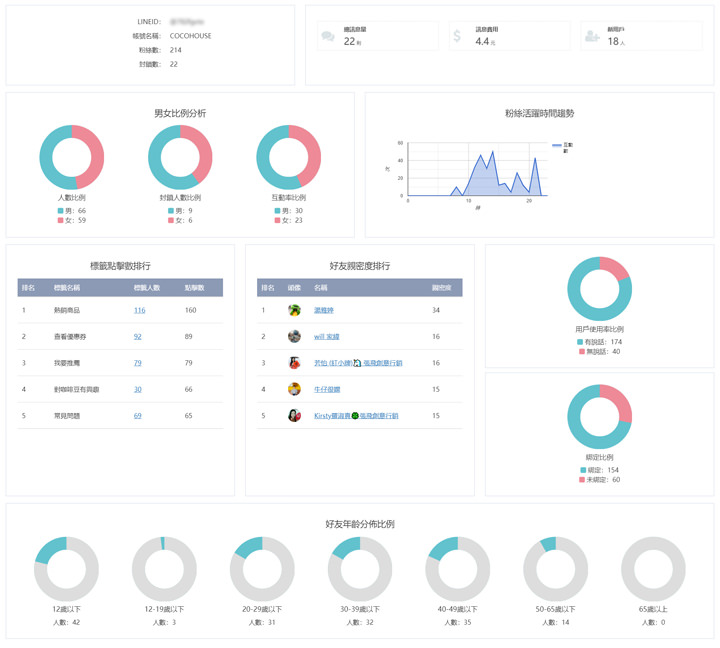Open 牛仔傑螺 friend name link
The width and height of the screenshot is (720, 648).
326,389
